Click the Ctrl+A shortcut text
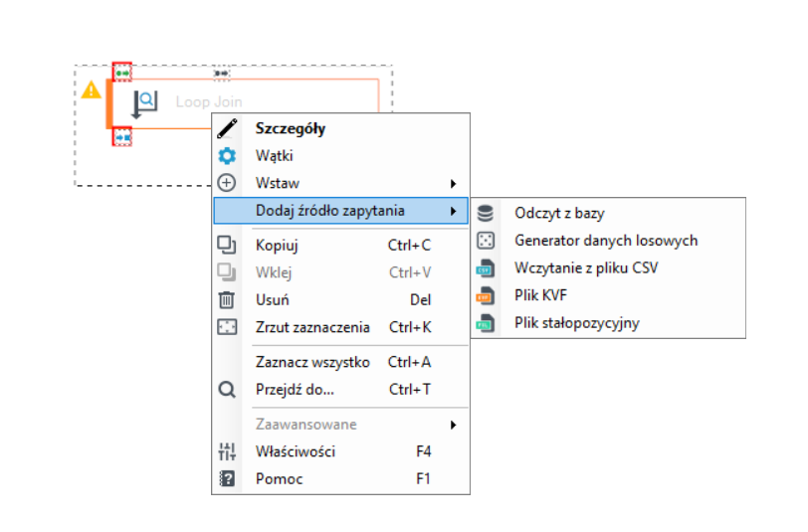Viewport: 808px width, 532px height. pyautogui.click(x=410, y=362)
